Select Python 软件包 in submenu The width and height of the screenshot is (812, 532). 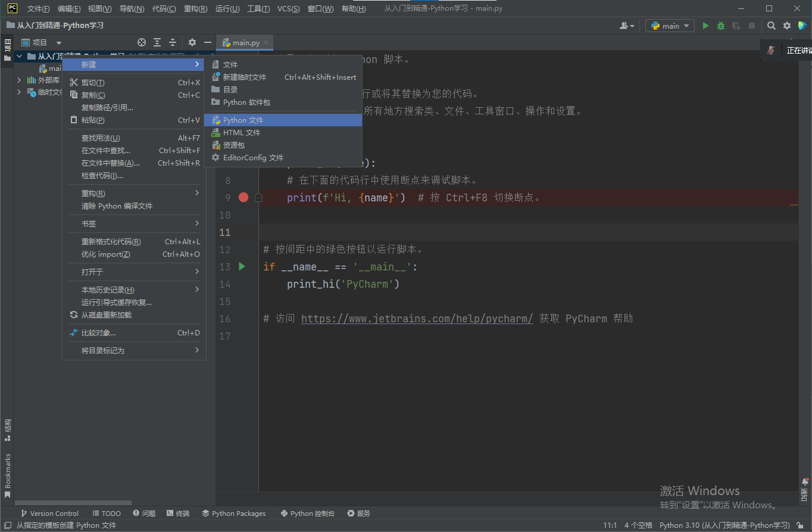[x=283, y=102]
